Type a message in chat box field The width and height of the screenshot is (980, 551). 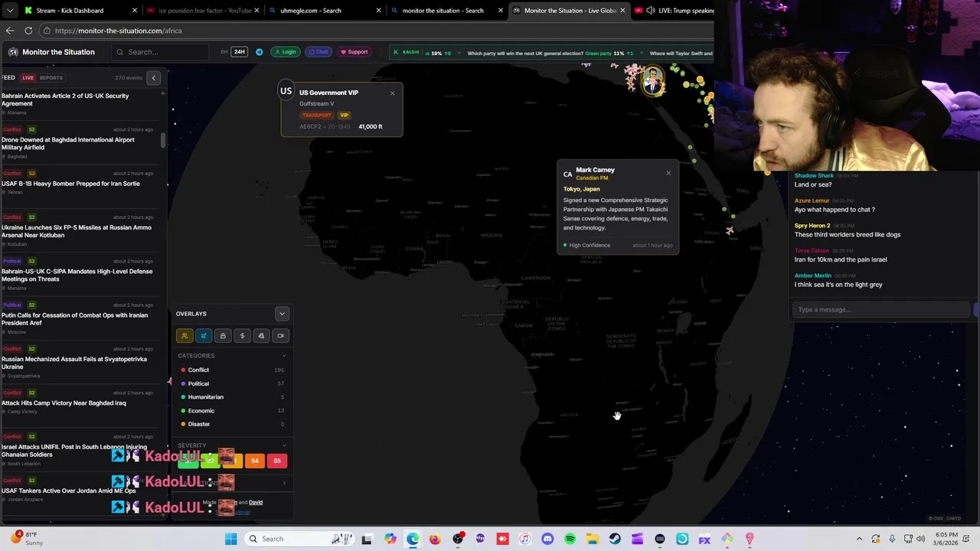tap(882, 309)
